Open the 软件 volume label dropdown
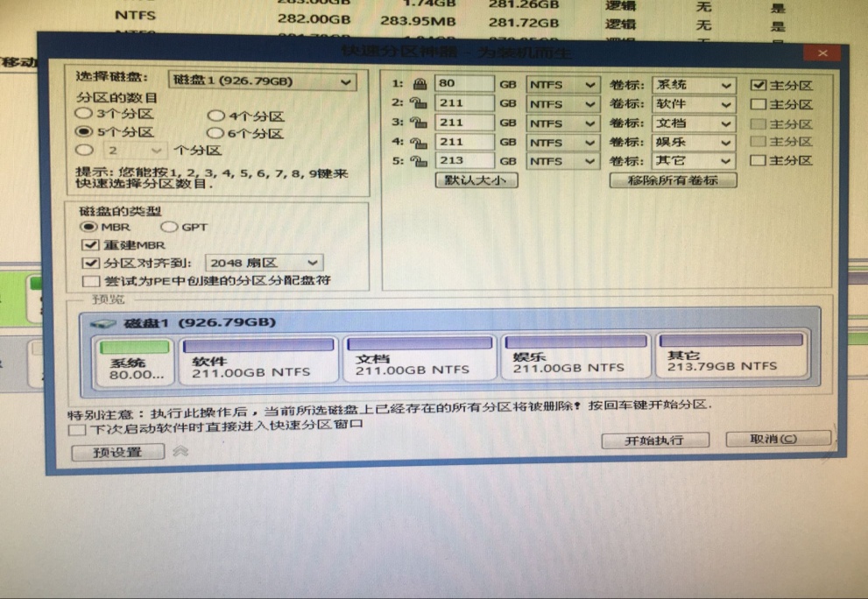 695,104
